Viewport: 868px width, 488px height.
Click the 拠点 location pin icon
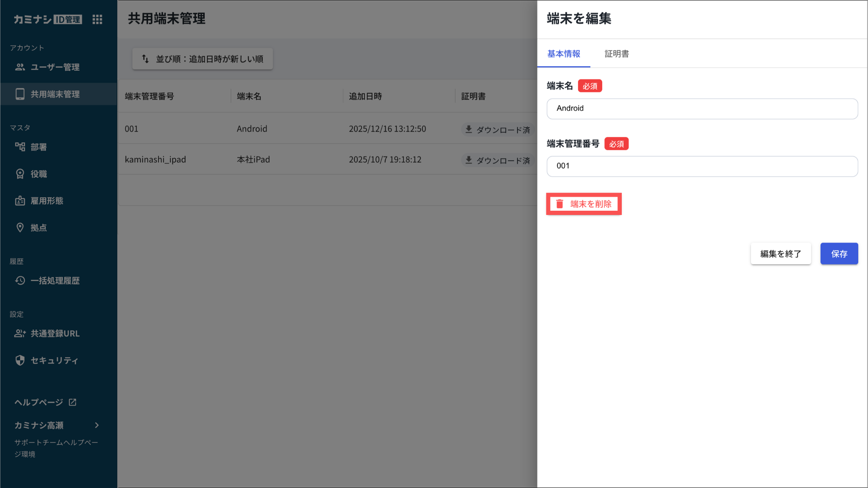20,228
